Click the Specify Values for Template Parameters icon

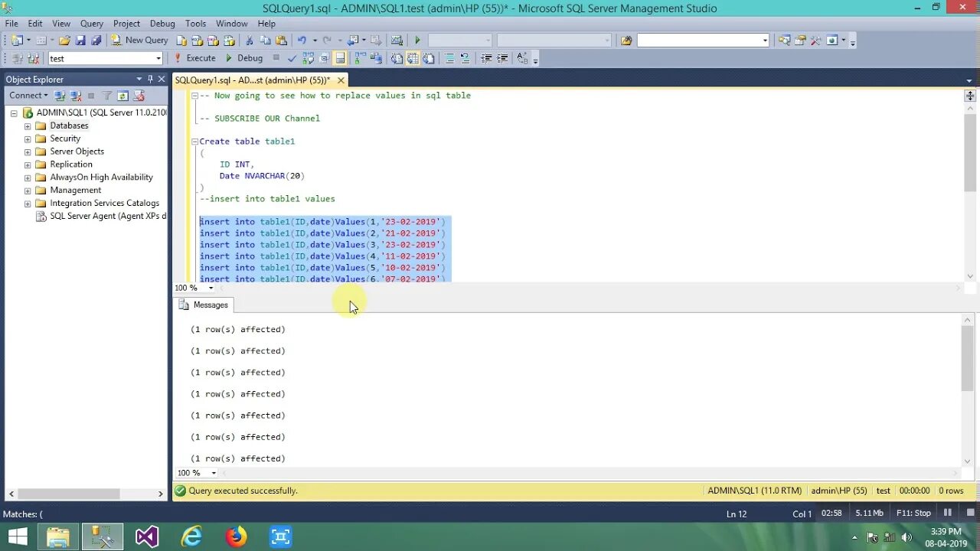coord(522,57)
